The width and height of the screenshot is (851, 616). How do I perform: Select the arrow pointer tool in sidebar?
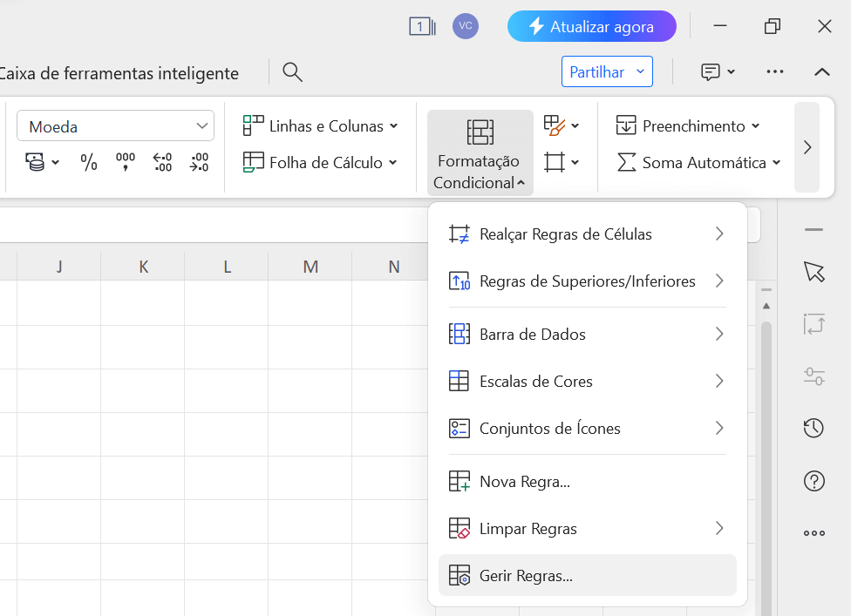[x=814, y=272]
